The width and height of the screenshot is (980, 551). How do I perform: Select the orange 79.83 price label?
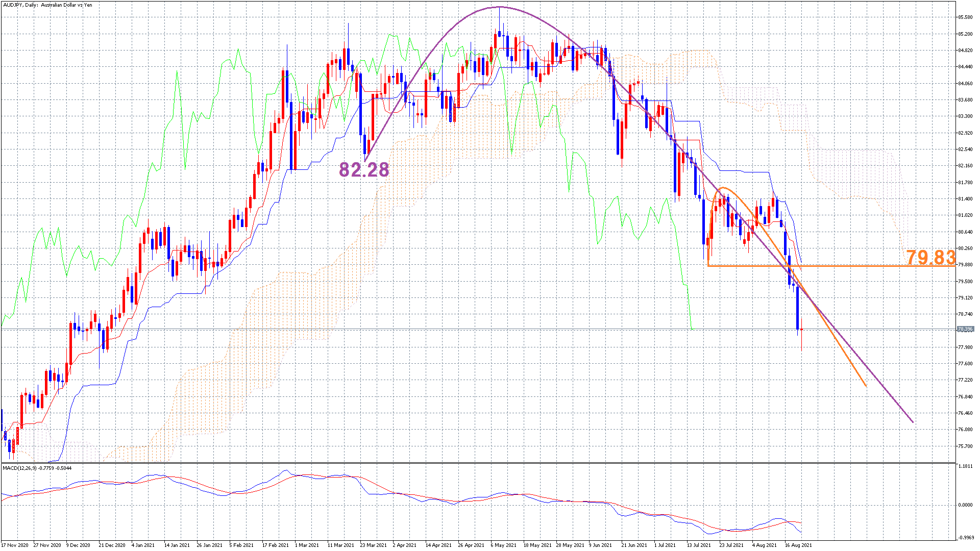tap(930, 258)
